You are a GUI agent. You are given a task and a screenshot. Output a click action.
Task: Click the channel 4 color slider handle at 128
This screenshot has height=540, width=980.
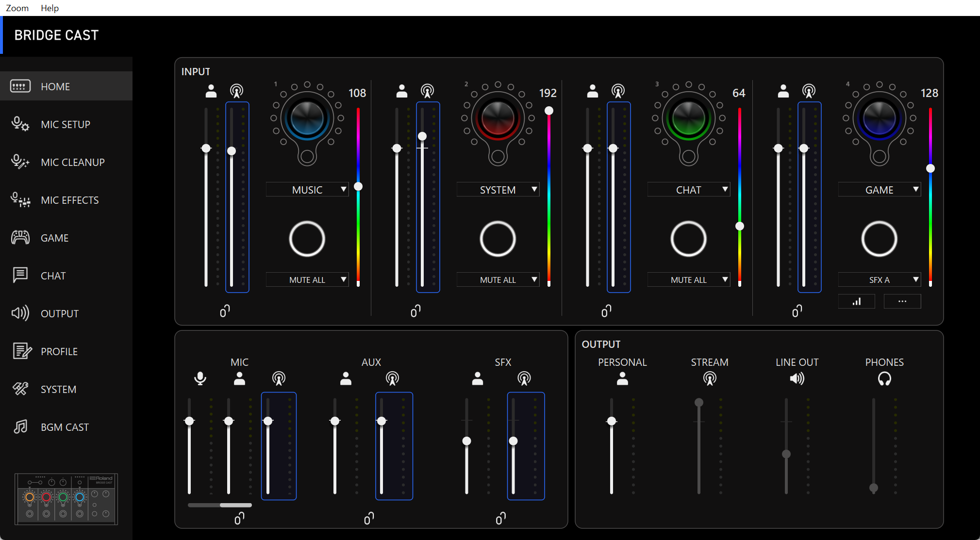pyautogui.click(x=930, y=168)
